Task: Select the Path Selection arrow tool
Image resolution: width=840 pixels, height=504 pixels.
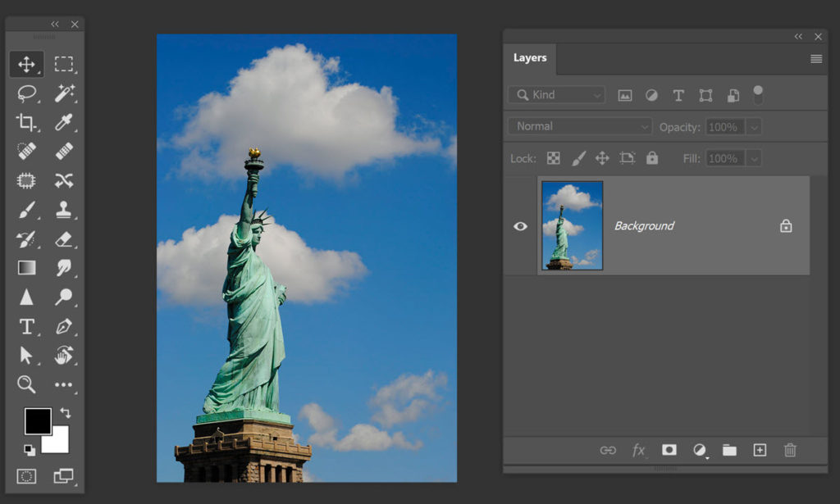Action: point(26,356)
